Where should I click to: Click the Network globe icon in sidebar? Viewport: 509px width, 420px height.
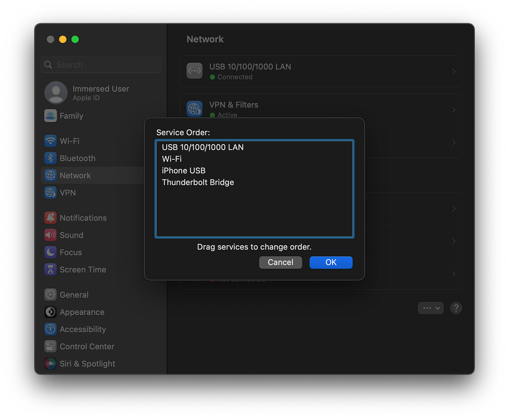point(51,175)
